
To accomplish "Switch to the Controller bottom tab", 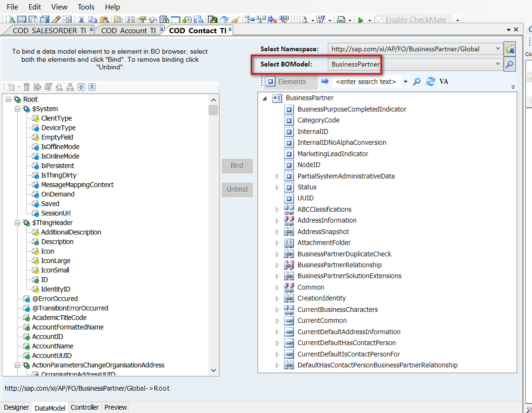I will tap(85, 407).
